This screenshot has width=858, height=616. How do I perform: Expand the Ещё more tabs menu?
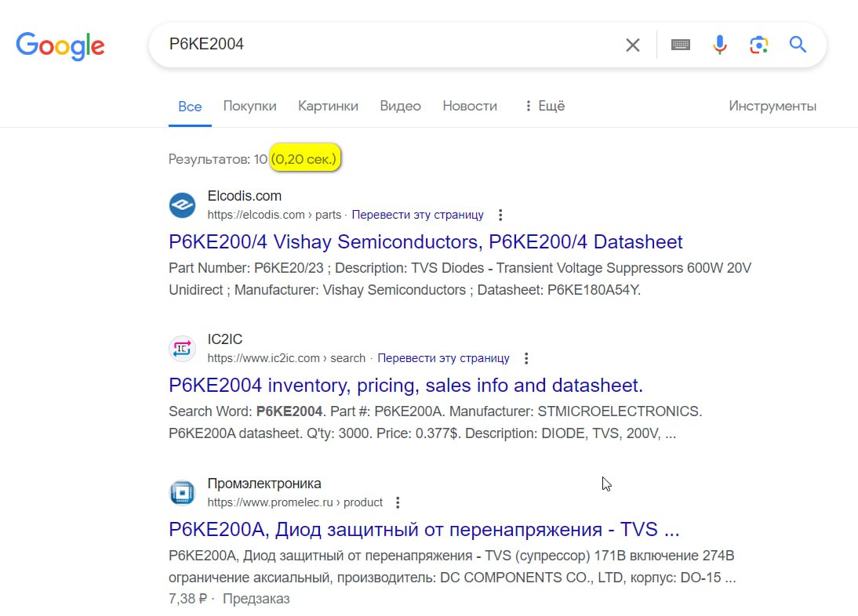point(544,106)
